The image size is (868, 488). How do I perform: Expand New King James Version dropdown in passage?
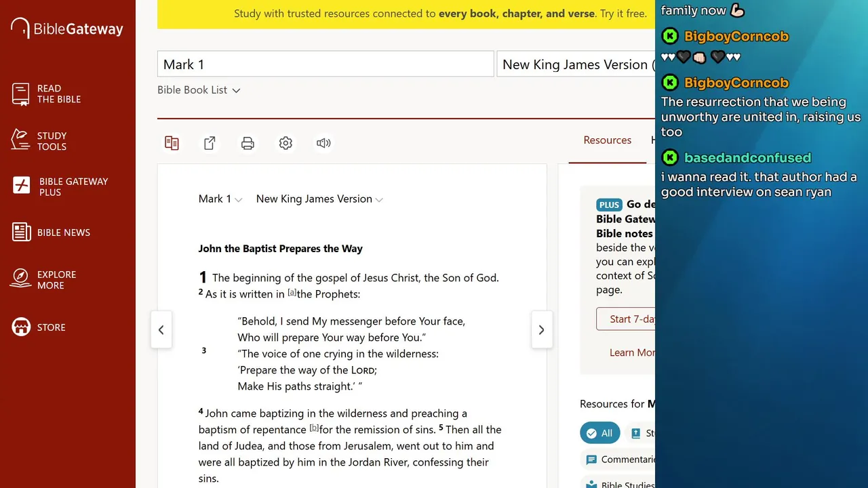319,199
